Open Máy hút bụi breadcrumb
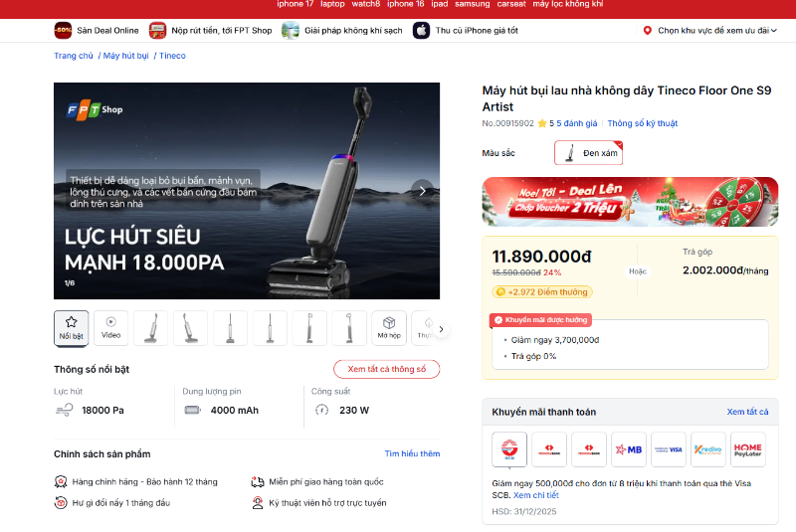This screenshot has width=796, height=532. pyautogui.click(x=126, y=56)
